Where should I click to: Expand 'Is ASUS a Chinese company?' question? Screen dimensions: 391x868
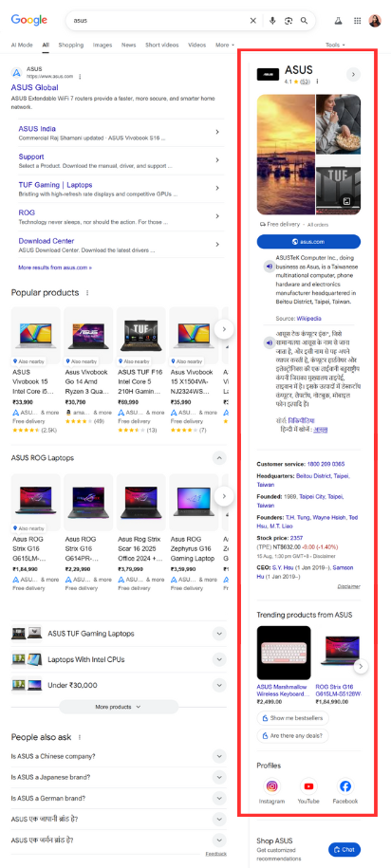(x=219, y=756)
